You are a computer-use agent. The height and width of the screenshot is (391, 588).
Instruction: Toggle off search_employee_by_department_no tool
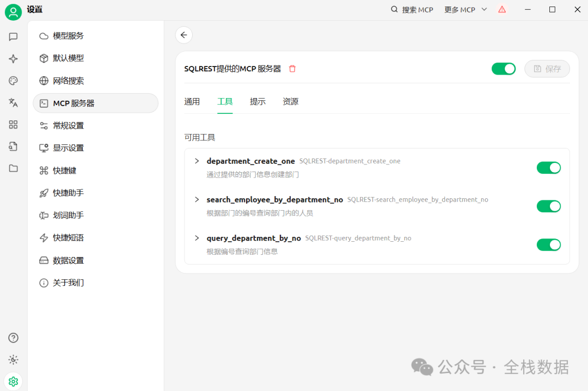[548, 206]
